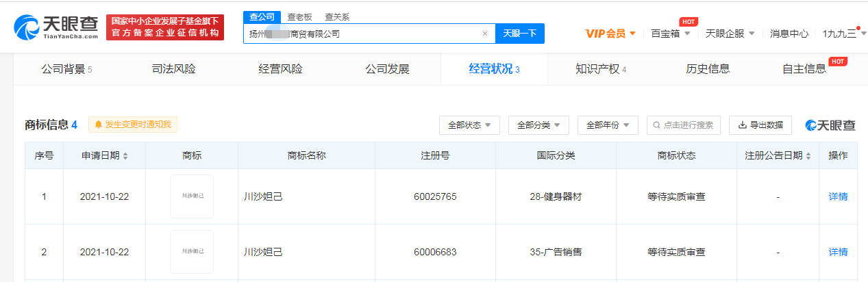The height and width of the screenshot is (282, 868).
Task: Click the 注册号 column header
Action: pyautogui.click(x=435, y=156)
